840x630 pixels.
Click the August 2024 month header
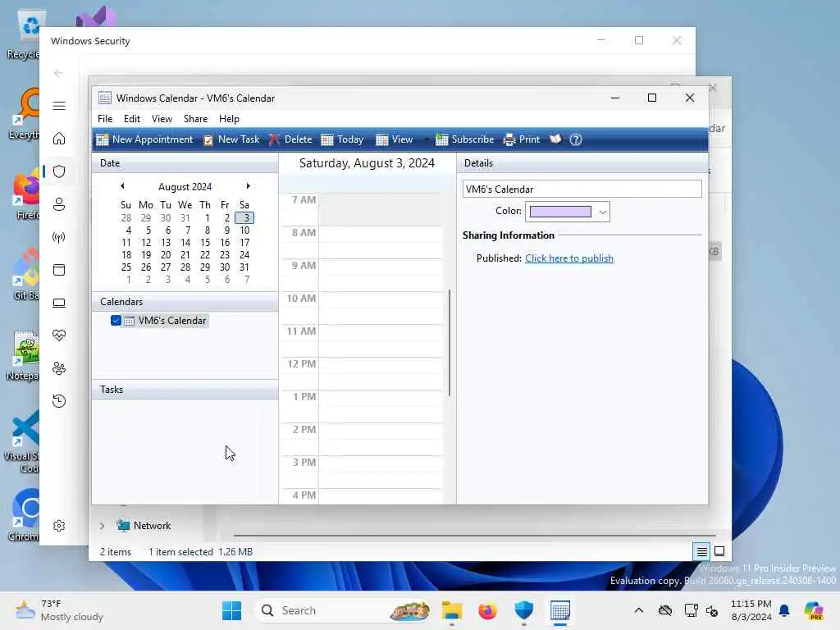point(185,187)
